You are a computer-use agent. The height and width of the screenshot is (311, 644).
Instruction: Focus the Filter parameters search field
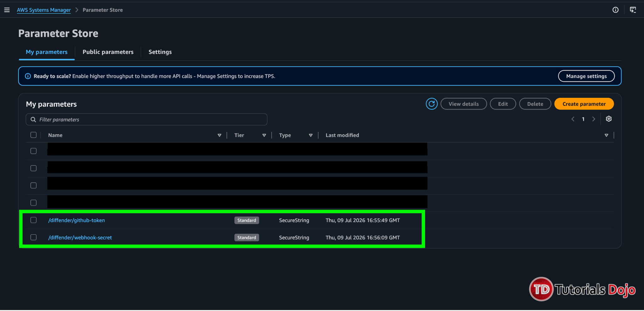147,120
